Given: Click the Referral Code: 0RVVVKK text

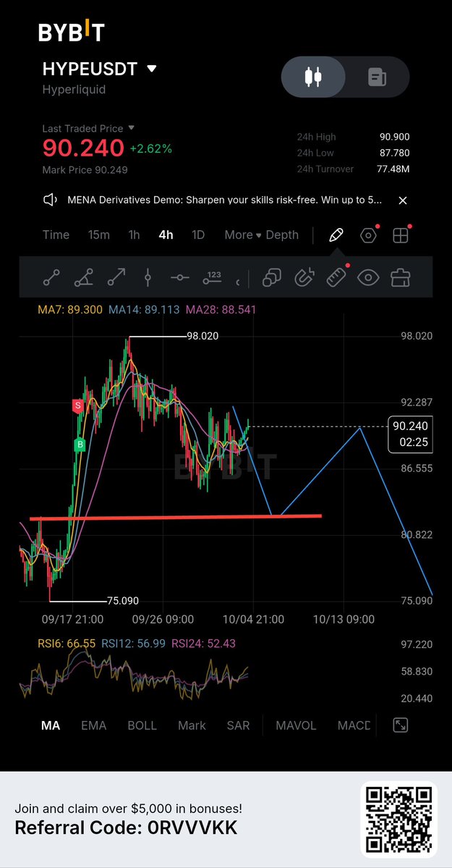Looking at the screenshot, I should pyautogui.click(x=126, y=828).
